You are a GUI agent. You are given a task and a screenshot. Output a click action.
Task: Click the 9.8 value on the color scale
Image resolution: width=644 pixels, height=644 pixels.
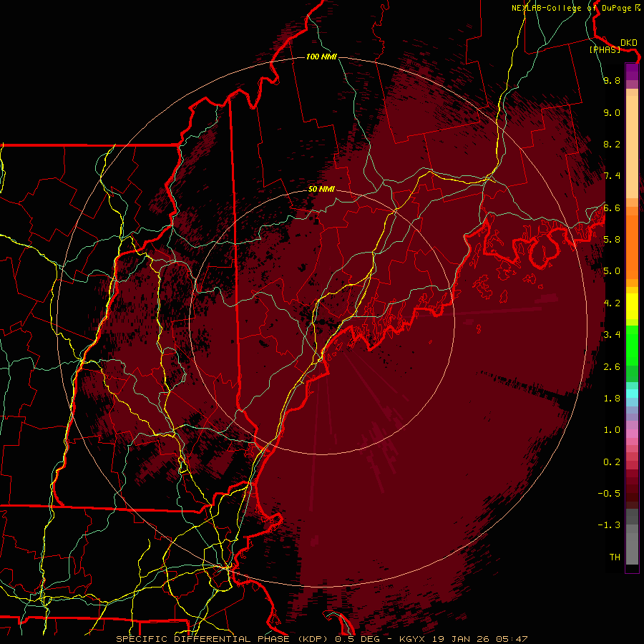pos(612,81)
